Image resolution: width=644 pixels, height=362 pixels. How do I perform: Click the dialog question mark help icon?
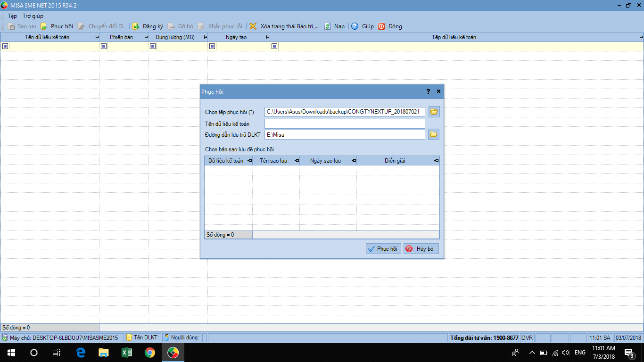pos(428,91)
